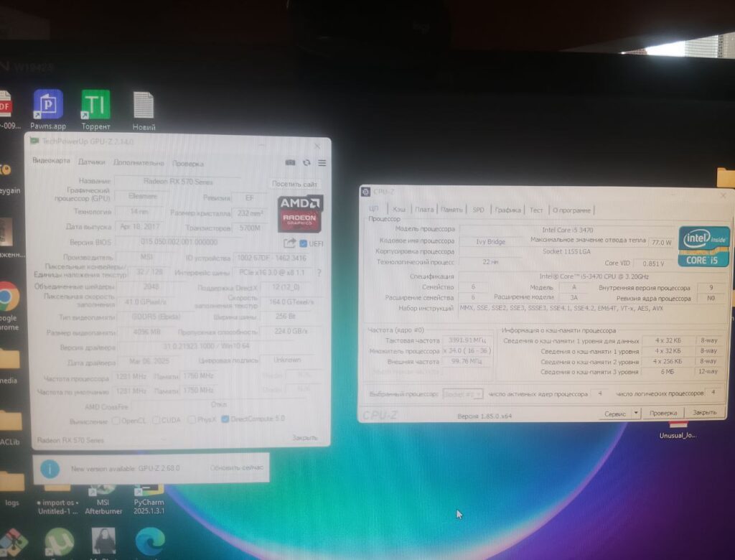
Task: Click driver version 31.0.21923.1000 field
Action: pos(206,346)
